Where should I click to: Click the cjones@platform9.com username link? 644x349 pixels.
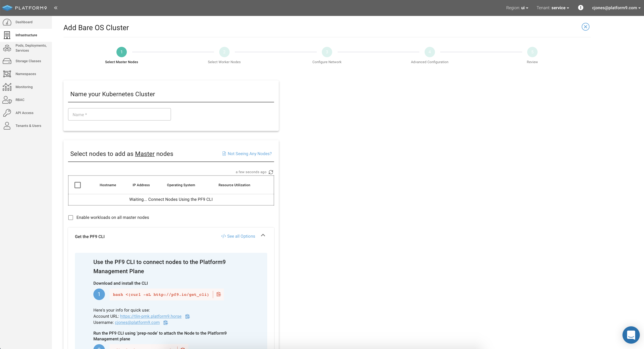tap(137, 323)
